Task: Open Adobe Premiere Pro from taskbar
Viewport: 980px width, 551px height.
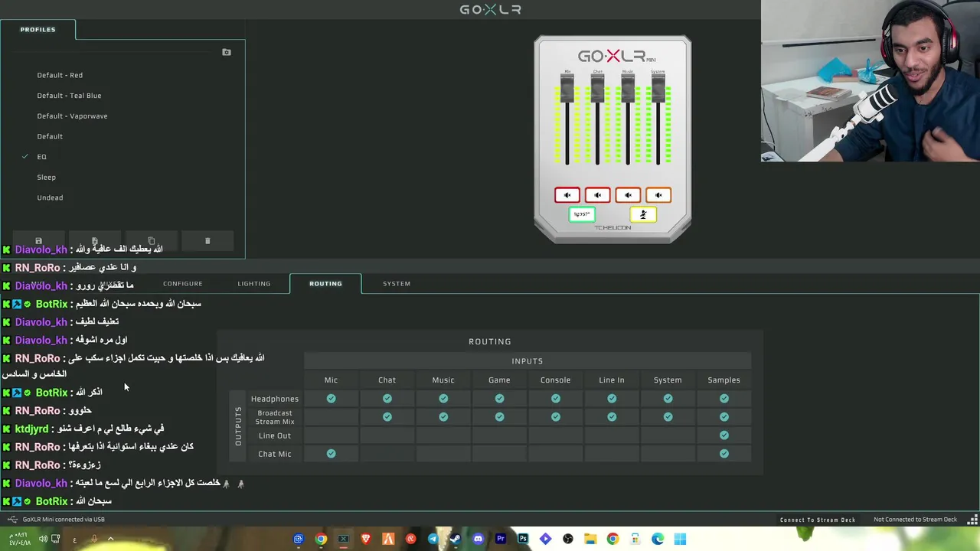Action: point(501,539)
